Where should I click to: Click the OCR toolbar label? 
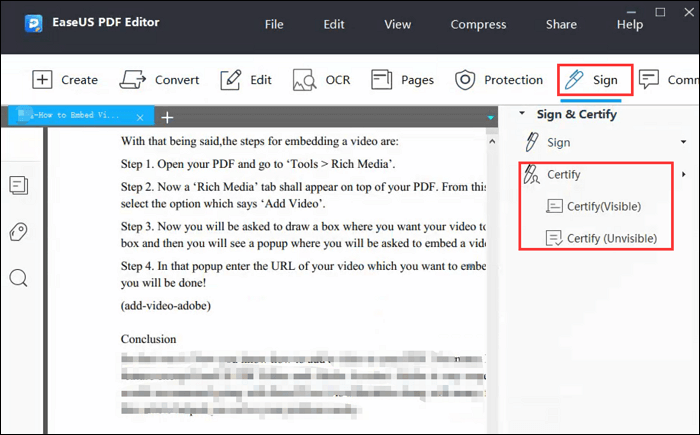pos(338,80)
